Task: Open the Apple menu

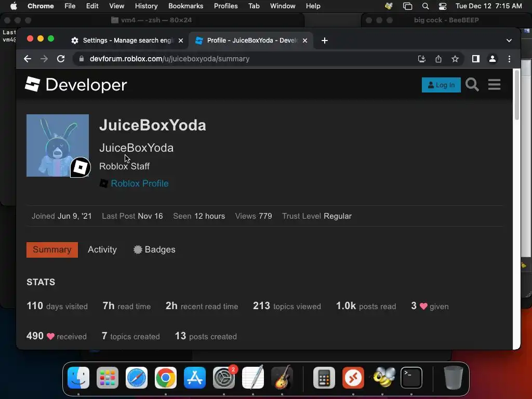Action: pos(14,6)
